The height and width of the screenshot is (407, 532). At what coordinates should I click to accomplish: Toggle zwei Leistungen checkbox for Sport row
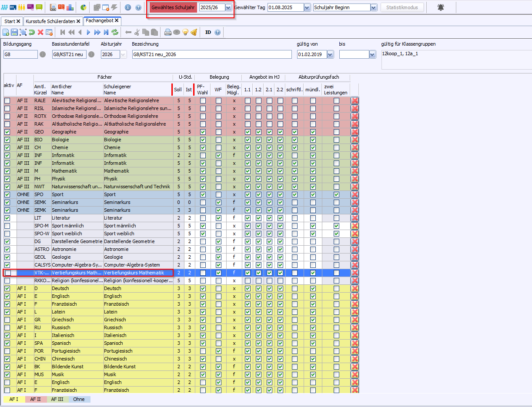click(x=336, y=194)
